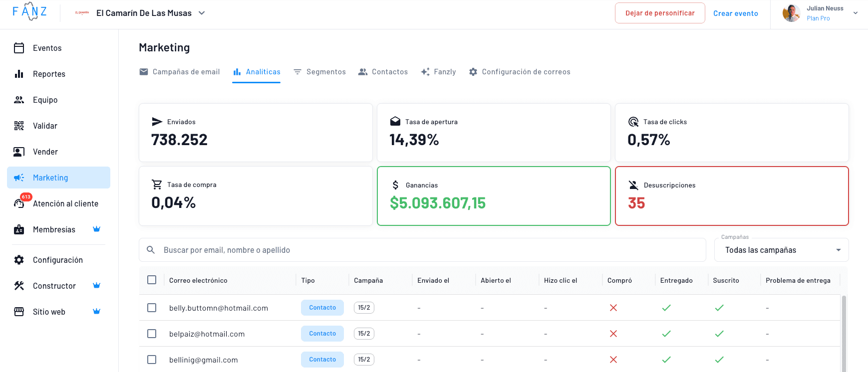Click the Constructor tools icon

[x=19, y=286]
